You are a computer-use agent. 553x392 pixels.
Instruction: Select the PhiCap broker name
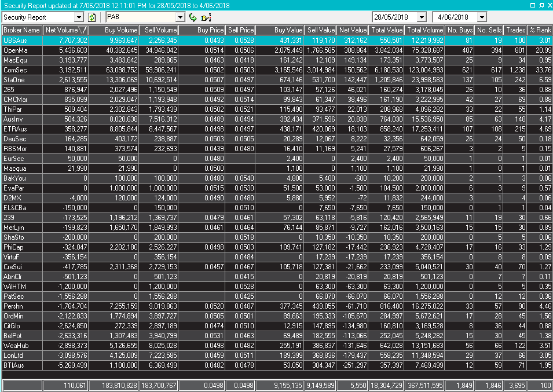point(13,248)
